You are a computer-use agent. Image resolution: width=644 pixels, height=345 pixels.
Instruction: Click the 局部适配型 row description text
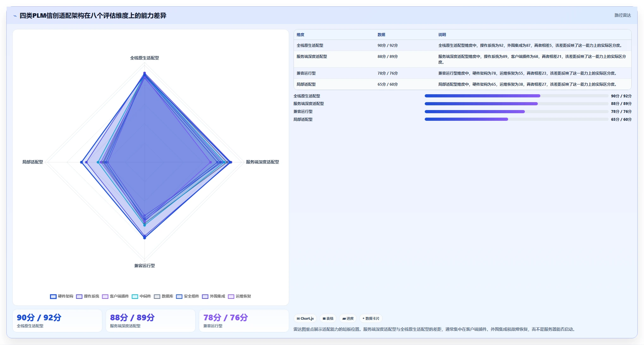pyautogui.click(x=528, y=84)
